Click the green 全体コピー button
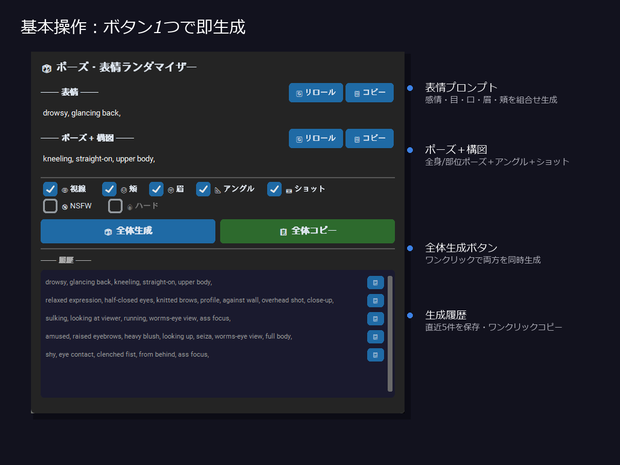Viewport: 620px width, 465px height. pyautogui.click(x=307, y=231)
